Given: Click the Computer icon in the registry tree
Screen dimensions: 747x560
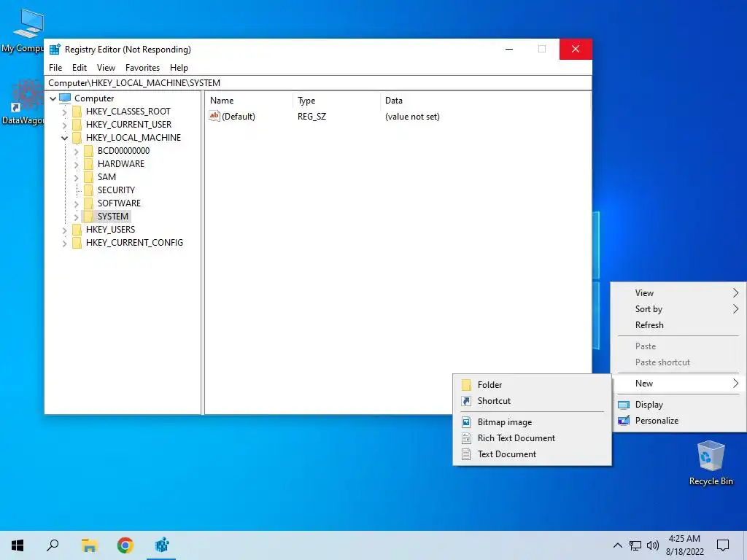Looking at the screenshot, I should tap(65, 98).
